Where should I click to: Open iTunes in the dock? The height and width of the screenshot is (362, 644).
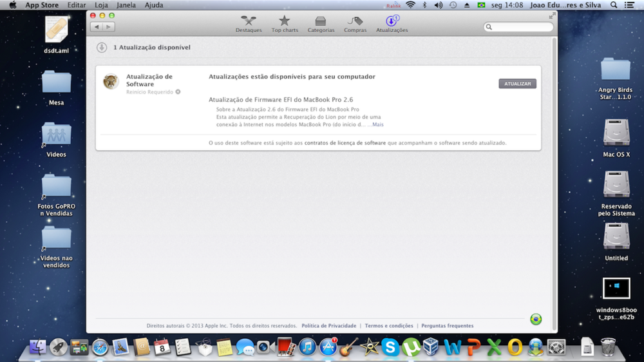coord(307,347)
